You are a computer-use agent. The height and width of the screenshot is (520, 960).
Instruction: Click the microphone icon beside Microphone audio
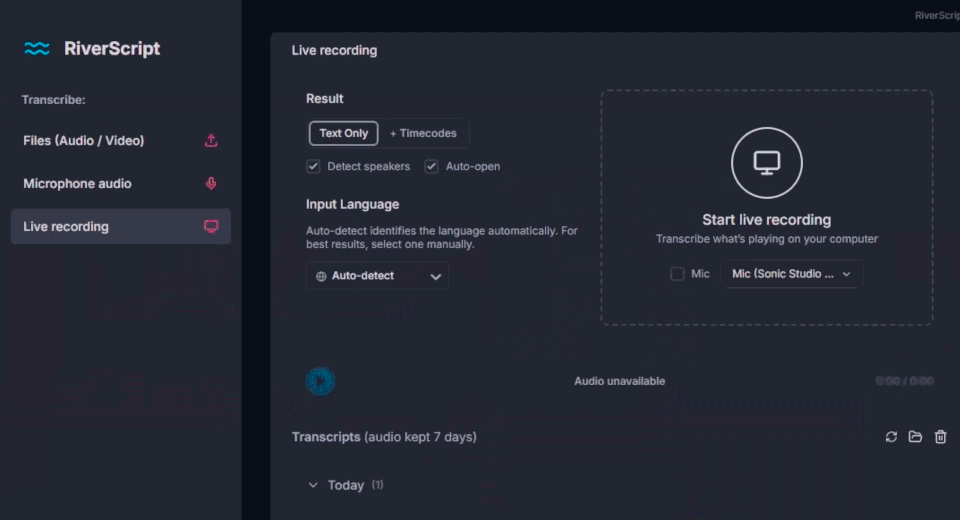(x=211, y=183)
